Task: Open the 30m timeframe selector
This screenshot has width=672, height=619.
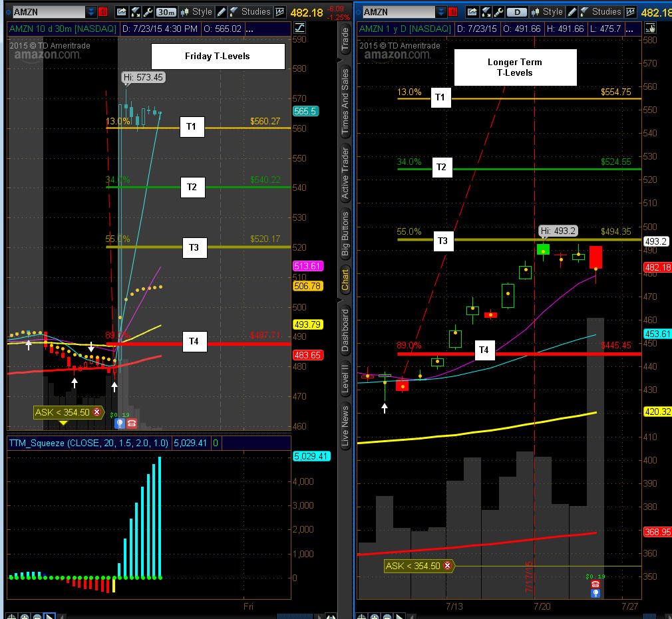Action: (x=166, y=12)
